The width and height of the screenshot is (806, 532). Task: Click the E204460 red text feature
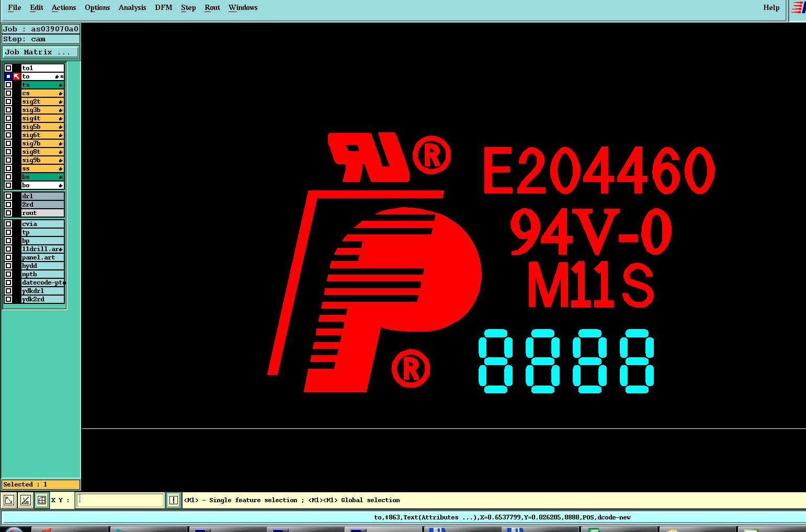[x=599, y=171]
